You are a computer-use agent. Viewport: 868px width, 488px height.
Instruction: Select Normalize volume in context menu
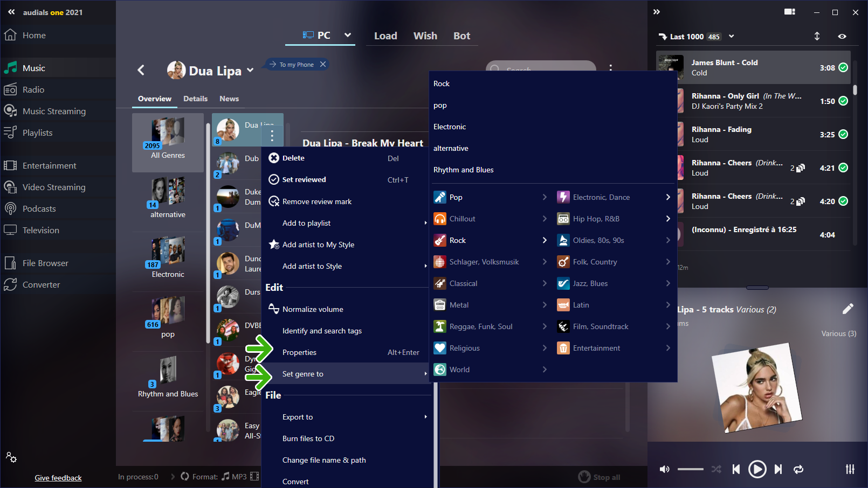coord(313,309)
